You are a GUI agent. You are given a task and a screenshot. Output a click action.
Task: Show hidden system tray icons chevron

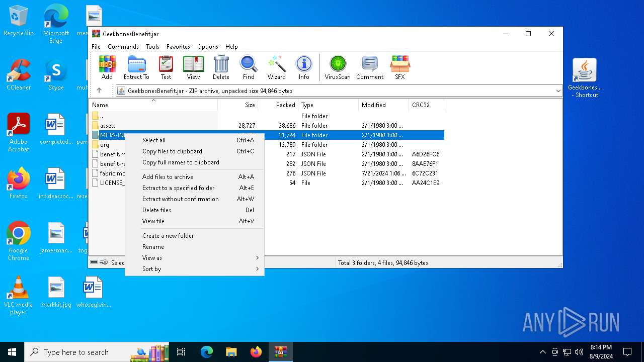click(542, 352)
